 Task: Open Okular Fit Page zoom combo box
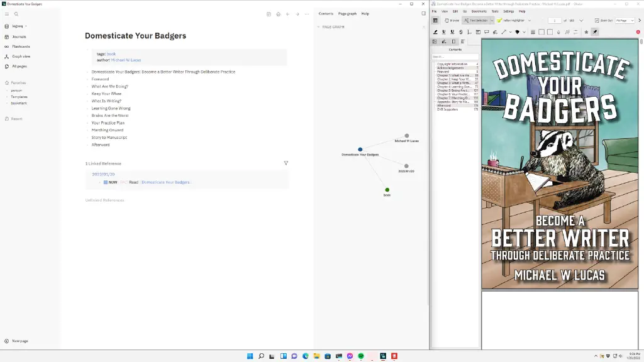click(x=625, y=20)
